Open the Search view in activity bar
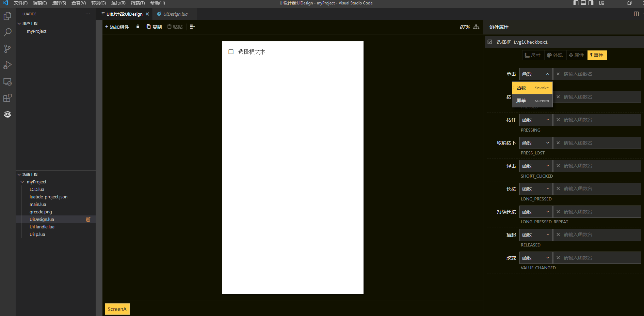 (x=7, y=32)
